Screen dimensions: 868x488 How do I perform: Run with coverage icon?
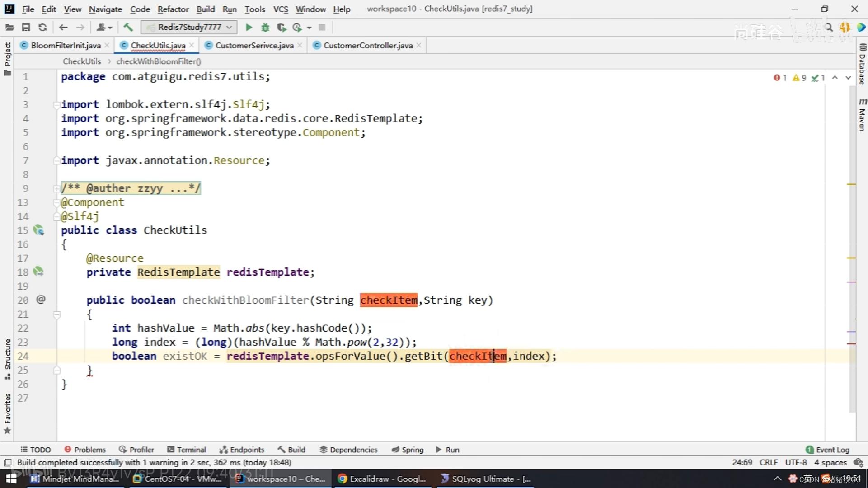click(x=282, y=28)
